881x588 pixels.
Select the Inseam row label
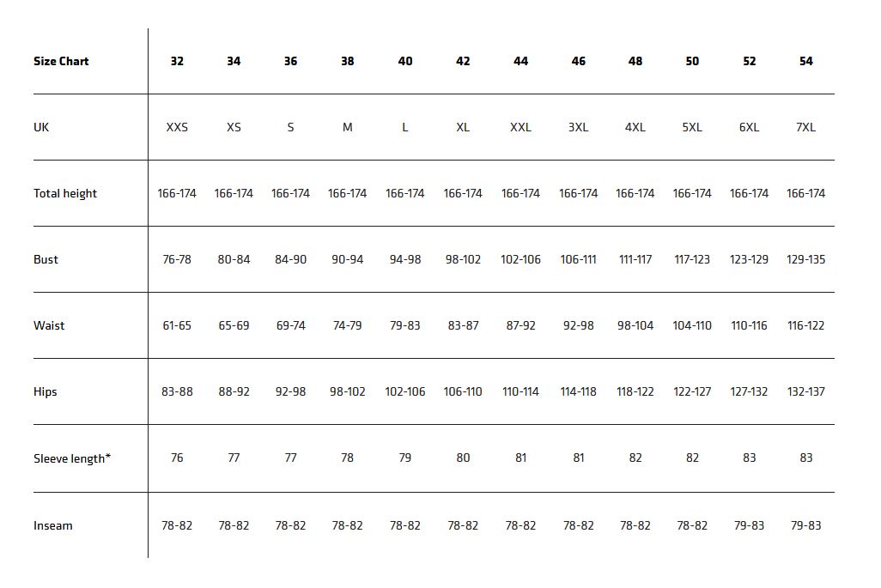pyautogui.click(x=53, y=525)
